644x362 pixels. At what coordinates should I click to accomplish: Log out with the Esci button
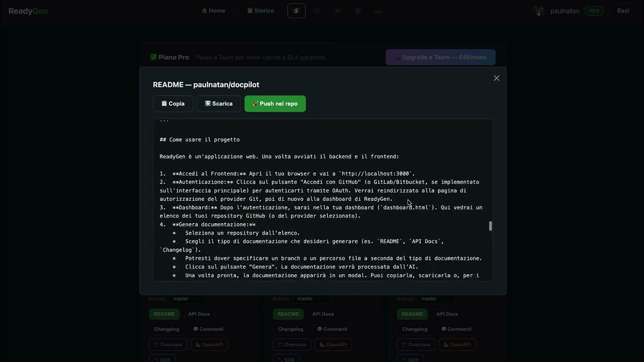point(623,11)
